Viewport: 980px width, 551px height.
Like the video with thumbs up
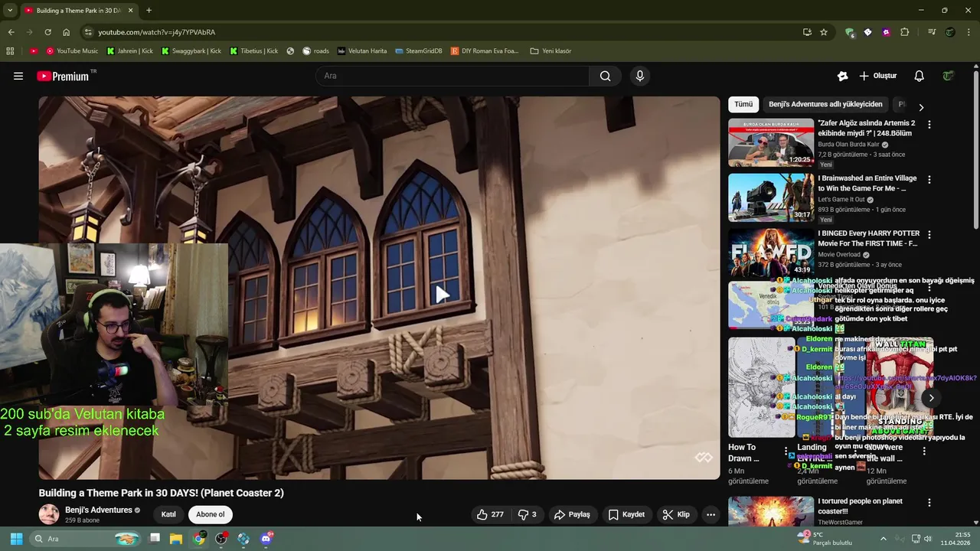click(490, 514)
